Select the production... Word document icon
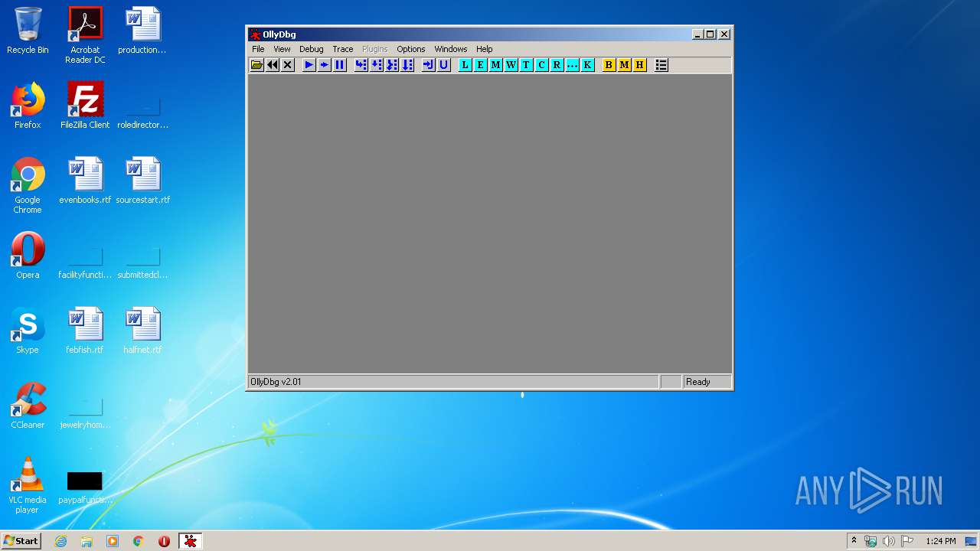The width and height of the screenshot is (980, 551). click(142, 31)
